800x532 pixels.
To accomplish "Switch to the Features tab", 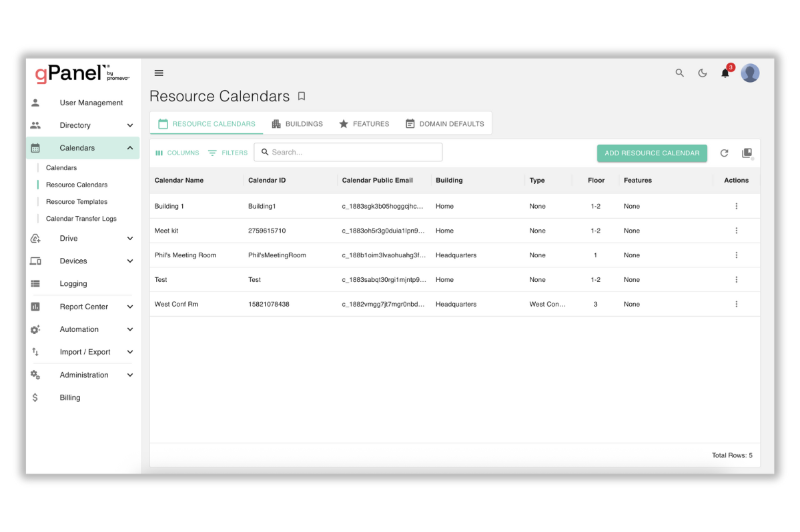I will point(364,124).
